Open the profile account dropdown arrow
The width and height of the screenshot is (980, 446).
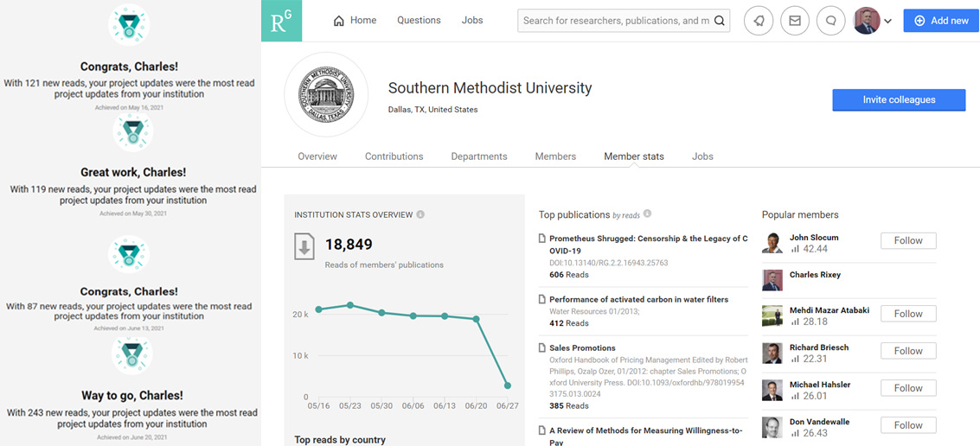pyautogui.click(x=888, y=22)
